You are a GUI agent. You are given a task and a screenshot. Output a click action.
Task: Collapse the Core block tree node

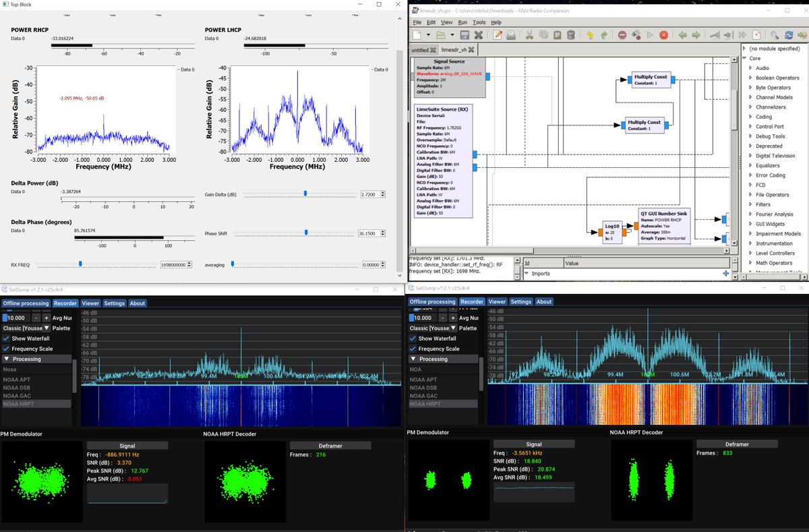click(x=745, y=59)
